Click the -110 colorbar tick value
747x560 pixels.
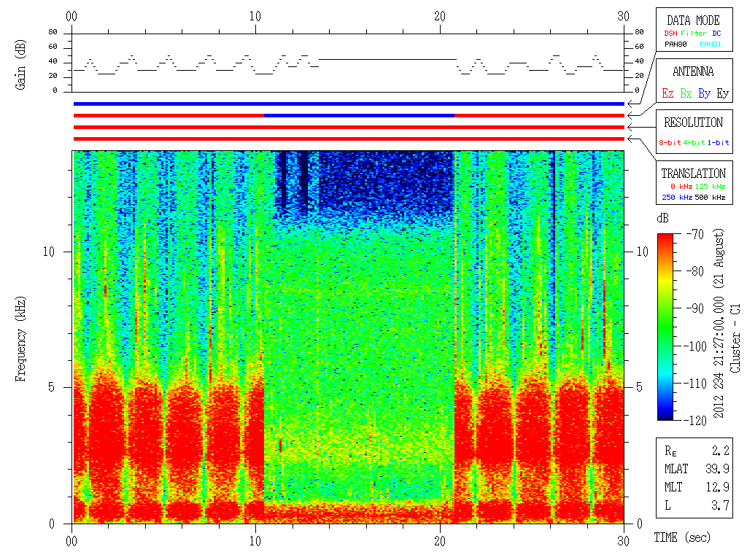(697, 384)
